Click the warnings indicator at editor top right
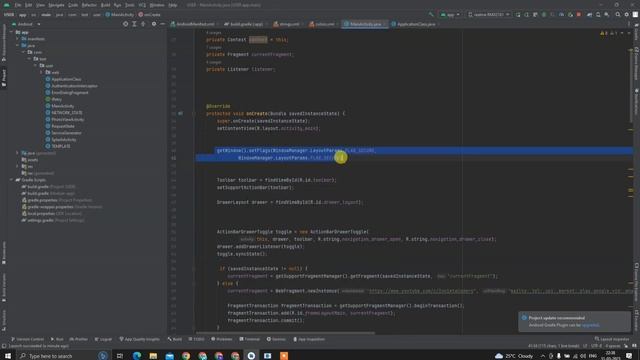Image resolution: width=640 pixels, height=360 pixels. (x=609, y=33)
